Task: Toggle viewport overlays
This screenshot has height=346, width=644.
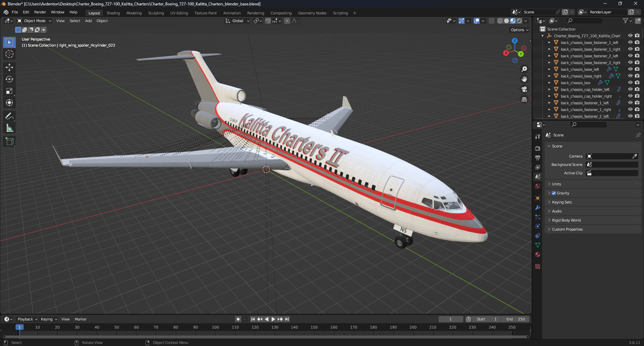Action: click(x=477, y=21)
